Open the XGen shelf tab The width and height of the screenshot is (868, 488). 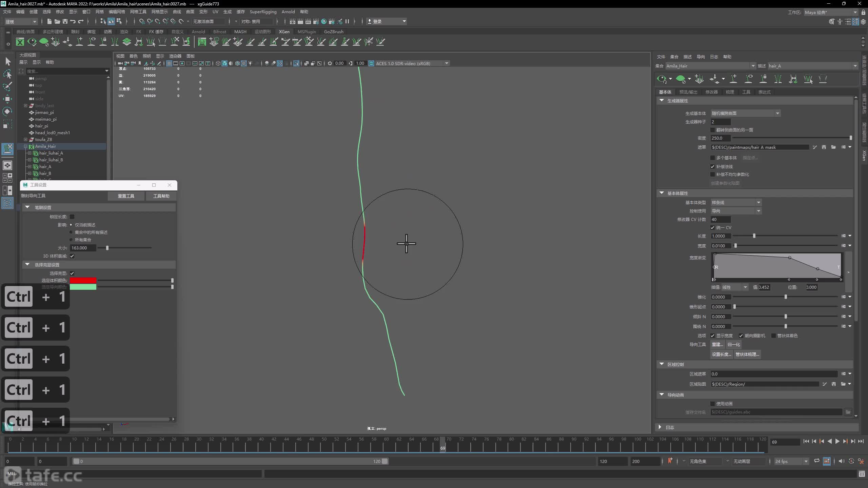click(284, 32)
